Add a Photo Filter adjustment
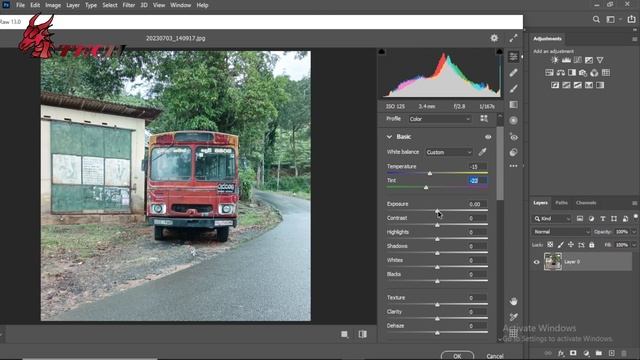 pos(583,73)
